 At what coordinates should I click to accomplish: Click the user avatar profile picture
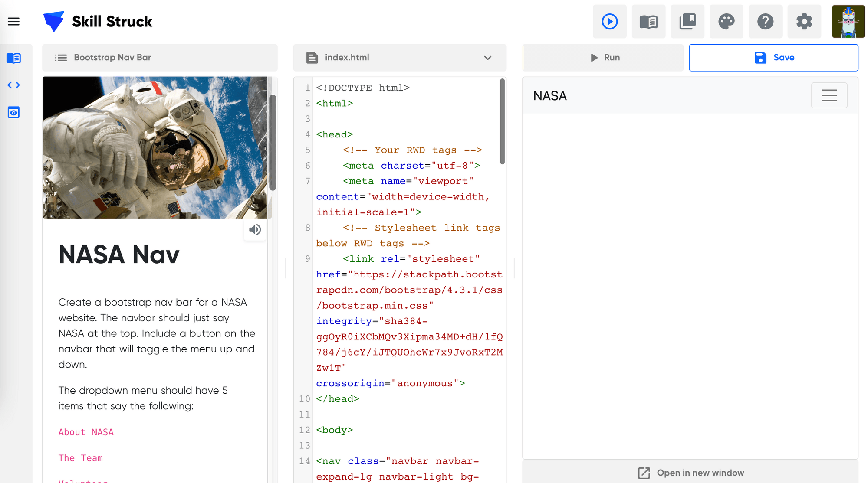pos(848,21)
